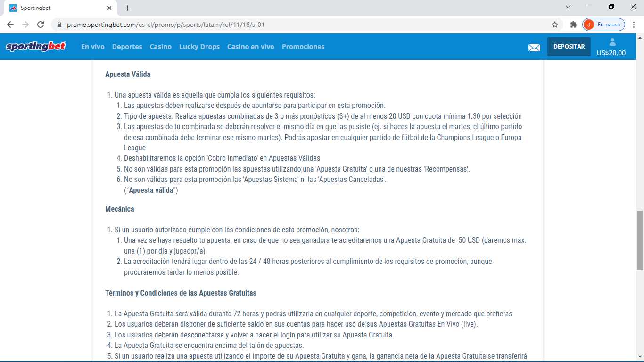Open the Lucky Drops menu item
644x362 pixels.
point(199,47)
